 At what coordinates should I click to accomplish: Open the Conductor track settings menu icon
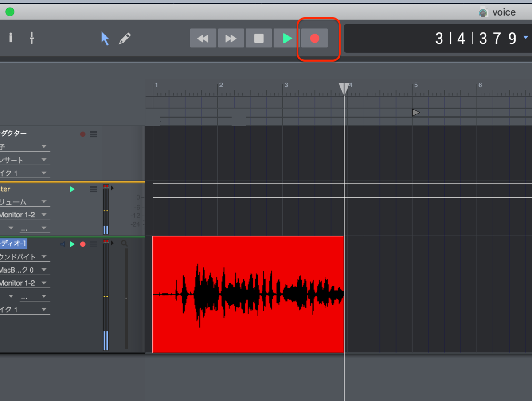tap(93, 134)
